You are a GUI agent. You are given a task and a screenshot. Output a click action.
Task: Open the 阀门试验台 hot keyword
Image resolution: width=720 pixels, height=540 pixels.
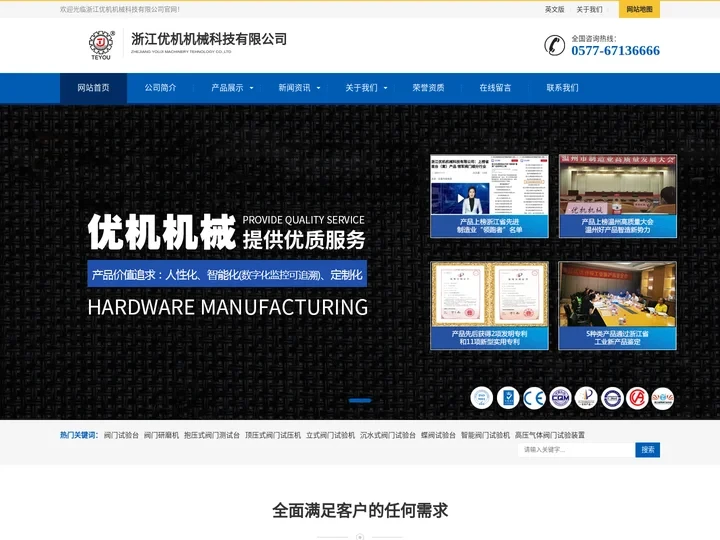pyautogui.click(x=121, y=435)
